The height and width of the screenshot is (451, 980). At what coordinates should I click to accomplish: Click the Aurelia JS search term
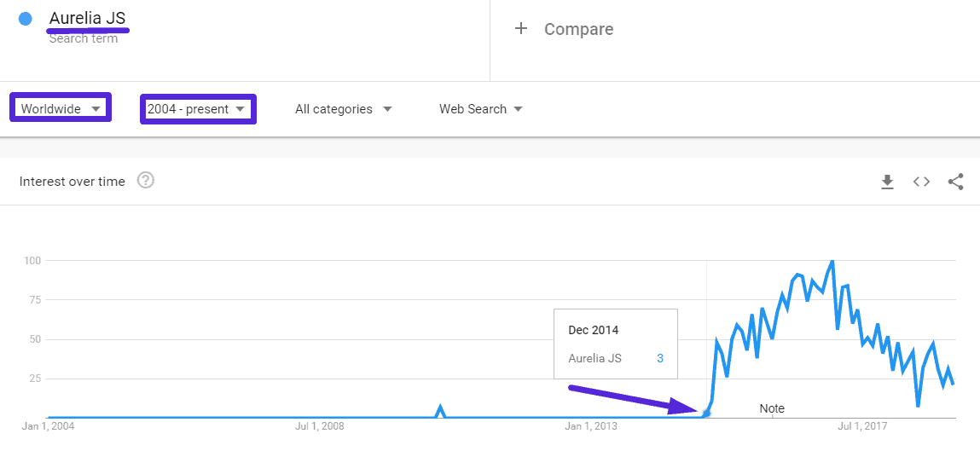88,19
